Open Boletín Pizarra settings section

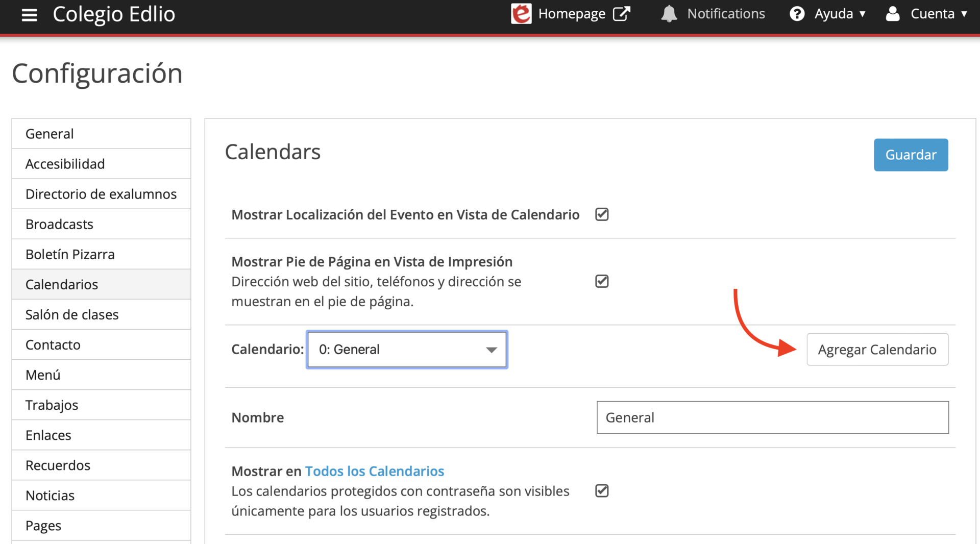tap(70, 254)
